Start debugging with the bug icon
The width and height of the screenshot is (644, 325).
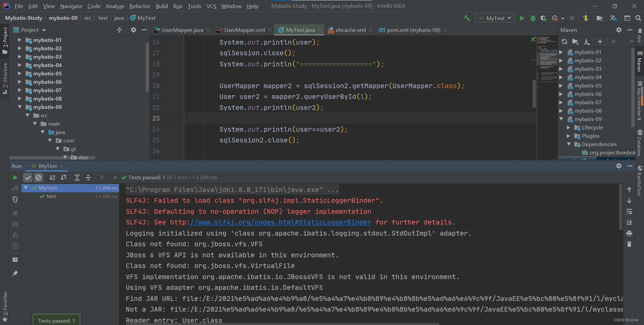[x=533, y=18]
